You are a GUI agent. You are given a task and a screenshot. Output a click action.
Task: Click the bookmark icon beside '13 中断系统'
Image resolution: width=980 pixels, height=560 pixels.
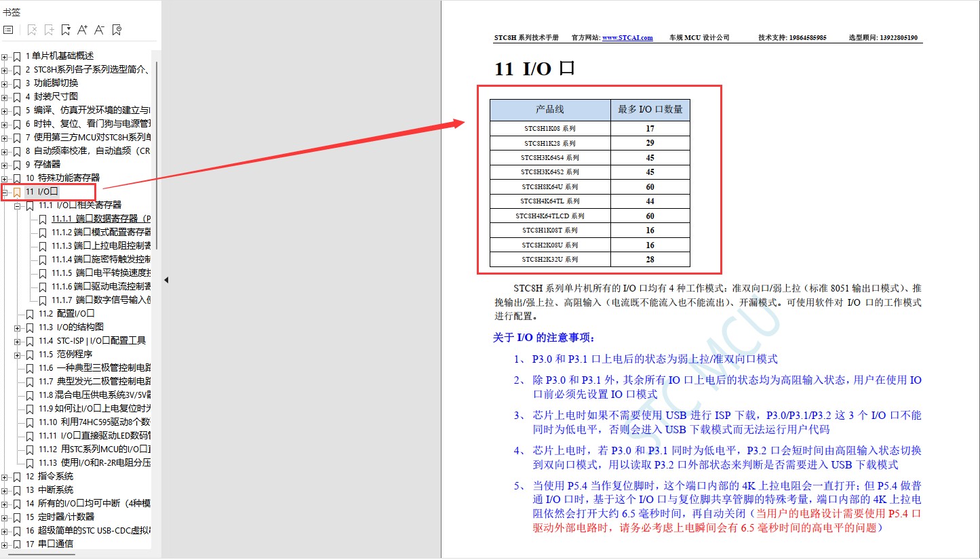tap(17, 490)
